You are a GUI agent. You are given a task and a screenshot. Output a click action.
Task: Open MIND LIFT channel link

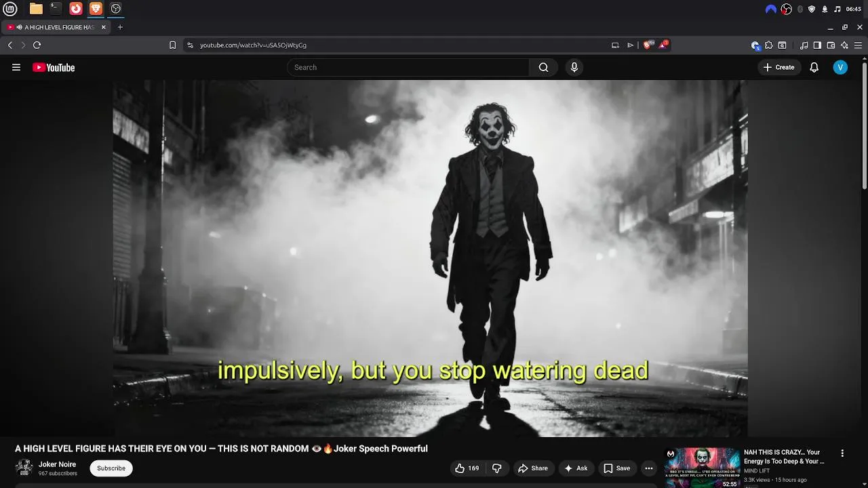pyautogui.click(x=757, y=471)
